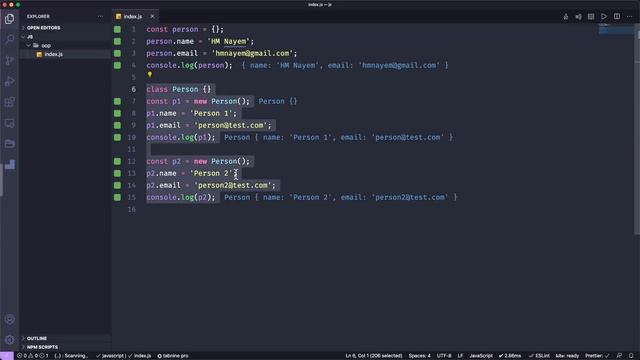Open the Accounts menu icon

click(x=9, y=319)
